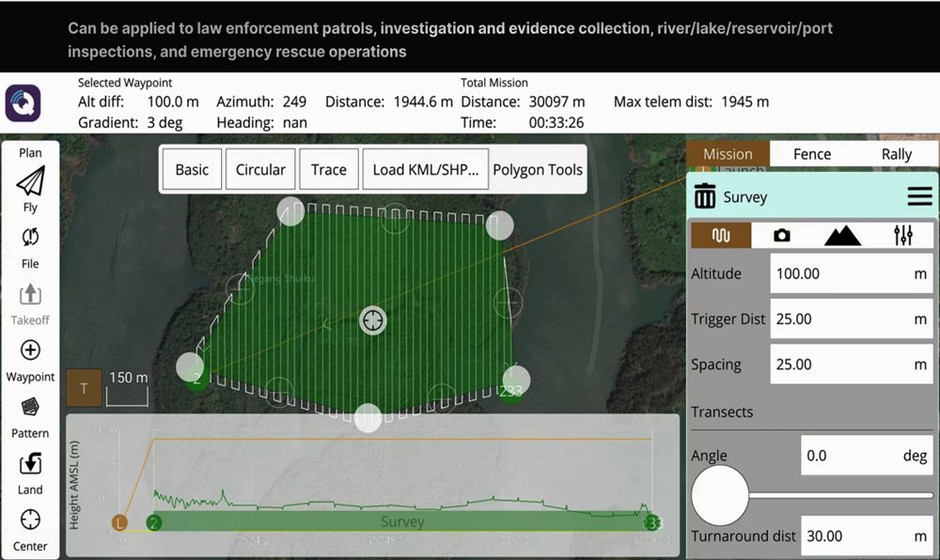This screenshot has height=560, width=940.
Task: Select the survey grid settings tab
Action: pyautogui.click(x=720, y=236)
